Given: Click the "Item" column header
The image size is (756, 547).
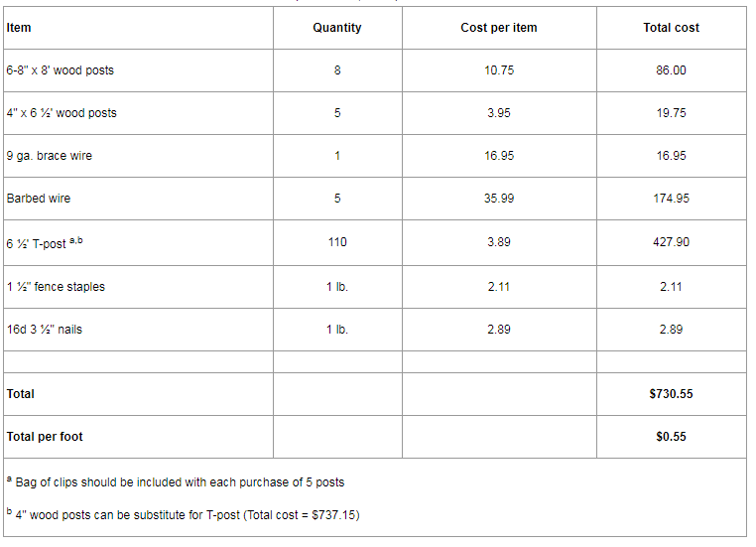Looking at the screenshot, I should click(x=19, y=28).
